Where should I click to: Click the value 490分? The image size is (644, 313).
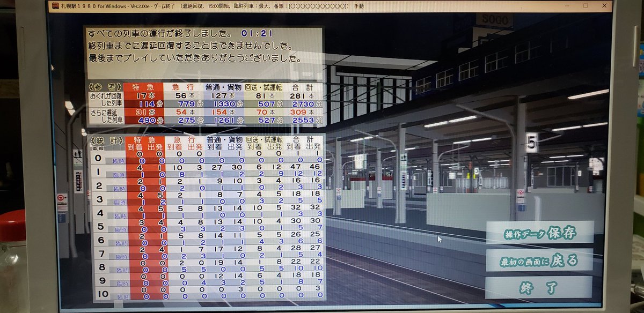click(x=150, y=121)
